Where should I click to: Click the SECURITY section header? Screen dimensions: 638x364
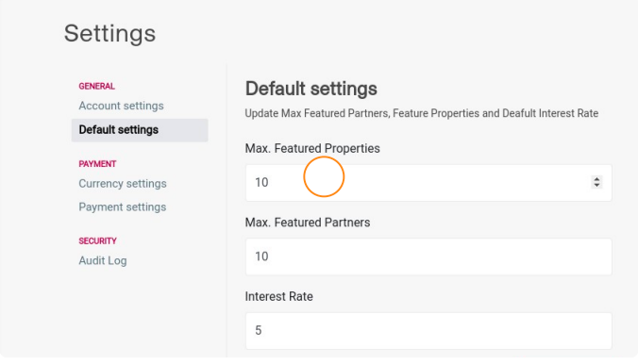tap(97, 241)
